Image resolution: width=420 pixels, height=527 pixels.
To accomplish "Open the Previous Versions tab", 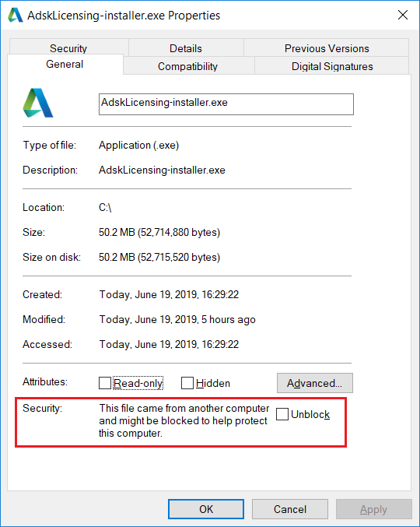I will coord(327,47).
